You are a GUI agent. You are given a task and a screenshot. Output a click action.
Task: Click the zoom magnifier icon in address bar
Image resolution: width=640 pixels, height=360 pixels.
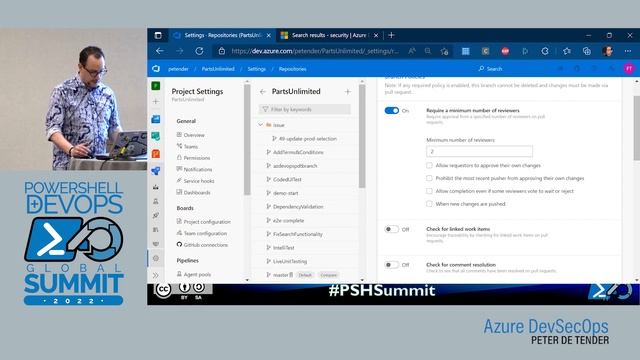(x=428, y=51)
